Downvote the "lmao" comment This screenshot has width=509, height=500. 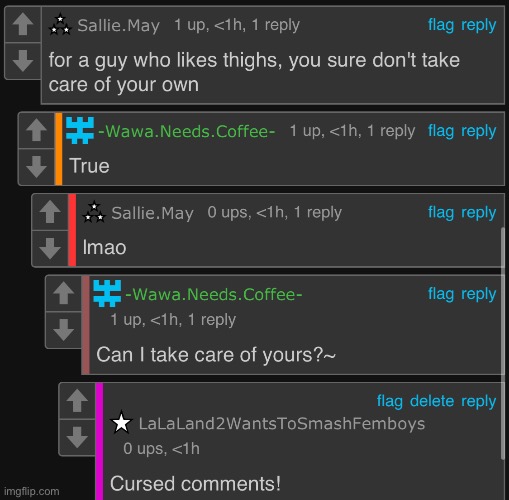(x=50, y=248)
